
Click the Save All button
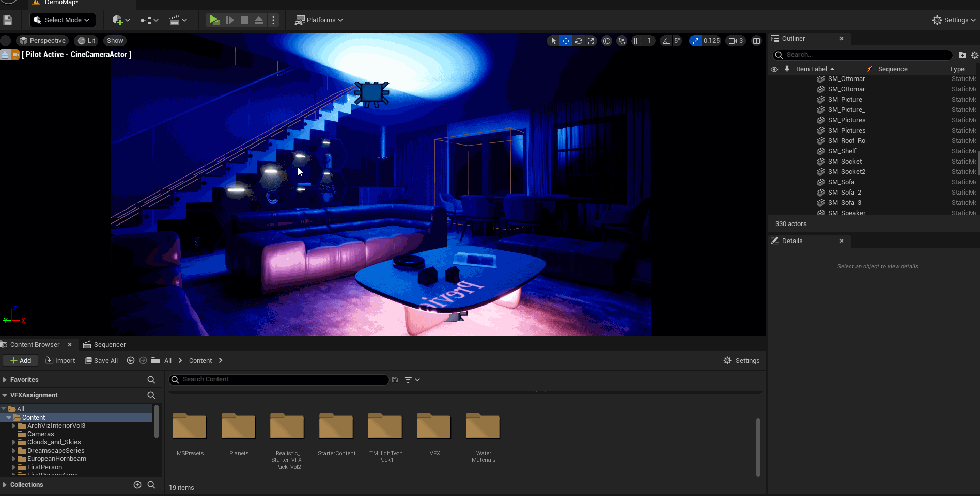101,361
